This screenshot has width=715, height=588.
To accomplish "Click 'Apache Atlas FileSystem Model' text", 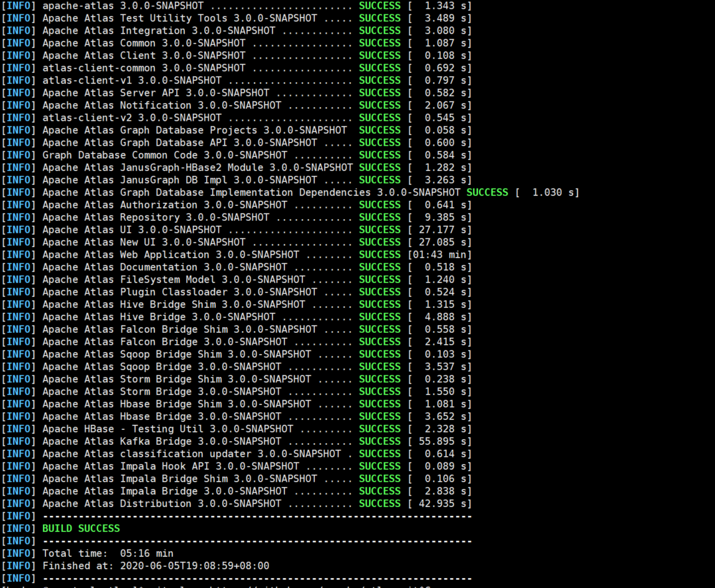I will (129, 280).
